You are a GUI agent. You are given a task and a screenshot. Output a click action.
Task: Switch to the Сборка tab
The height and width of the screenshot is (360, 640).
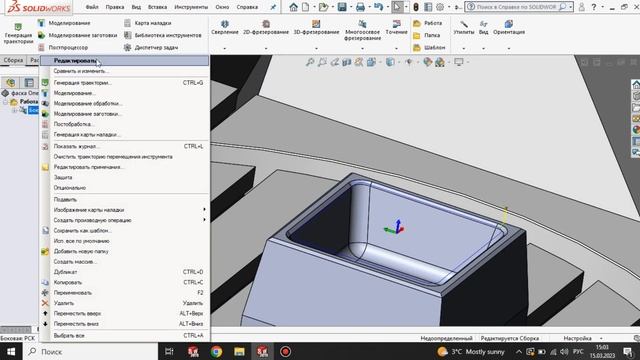pyautogui.click(x=13, y=60)
